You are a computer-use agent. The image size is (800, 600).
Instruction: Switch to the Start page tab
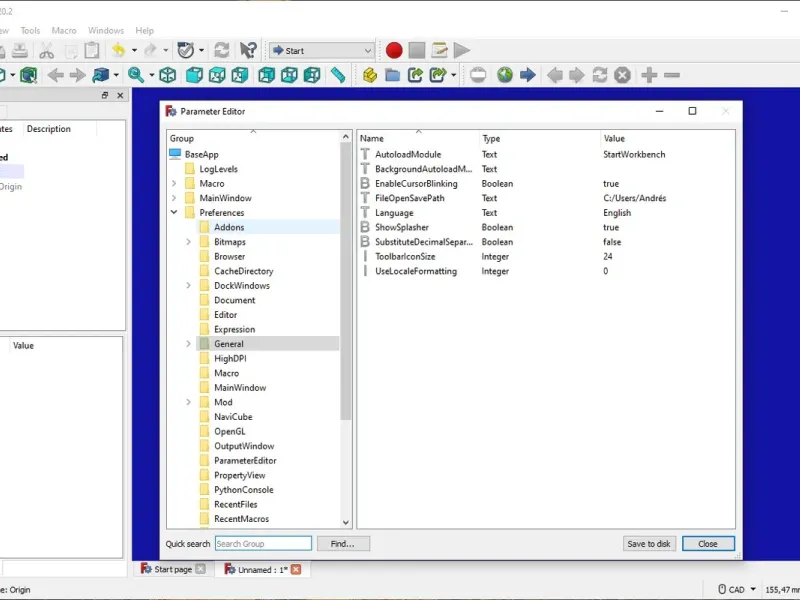point(172,569)
